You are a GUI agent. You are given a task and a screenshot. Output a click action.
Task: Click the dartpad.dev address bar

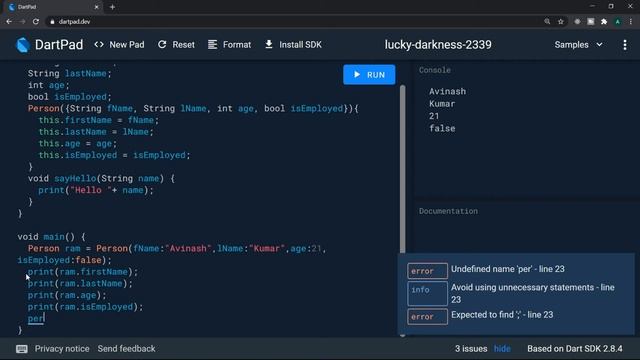point(294,22)
